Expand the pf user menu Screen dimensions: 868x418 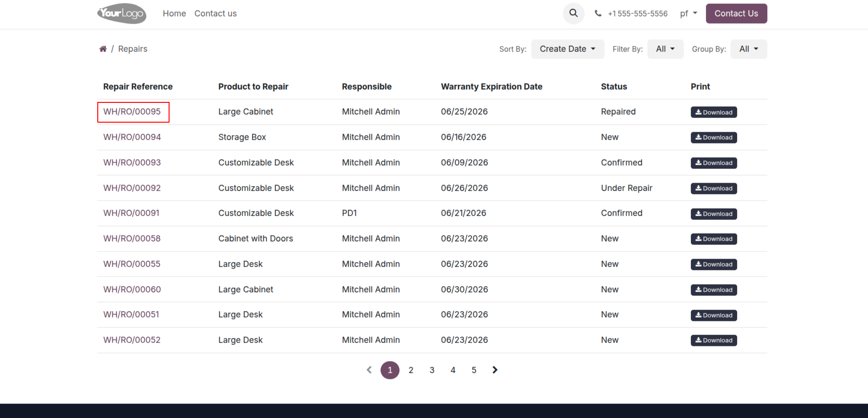pyautogui.click(x=689, y=14)
